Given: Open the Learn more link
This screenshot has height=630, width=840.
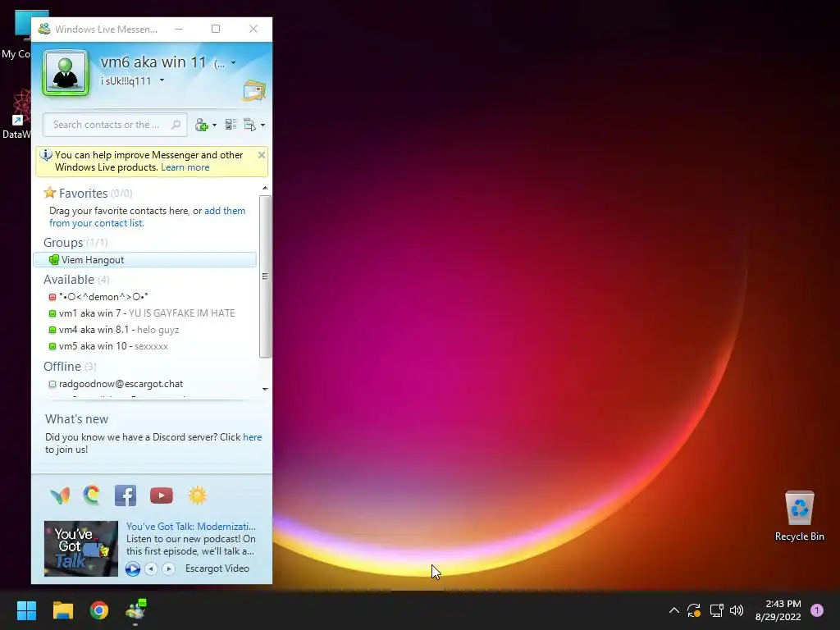Looking at the screenshot, I should (185, 167).
